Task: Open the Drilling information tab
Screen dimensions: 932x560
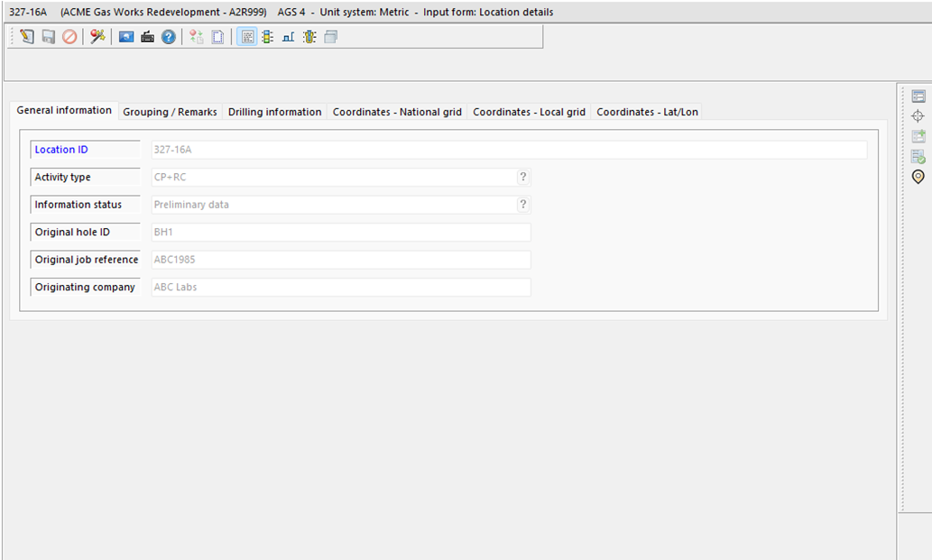Action: pyautogui.click(x=274, y=112)
